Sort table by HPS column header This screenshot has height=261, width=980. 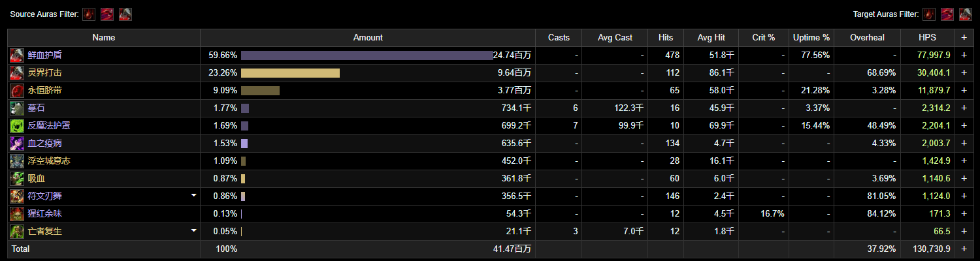pos(927,38)
